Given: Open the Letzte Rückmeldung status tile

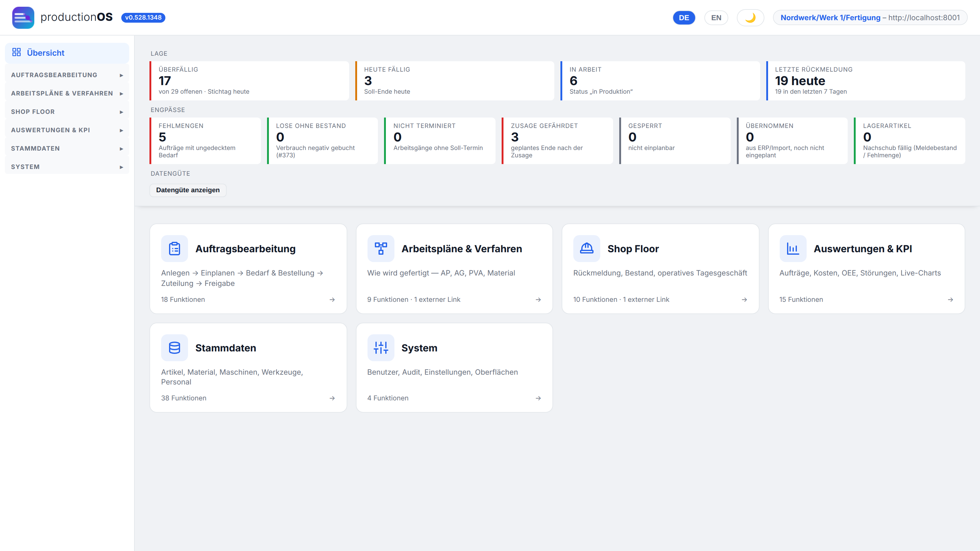Looking at the screenshot, I should (x=865, y=81).
